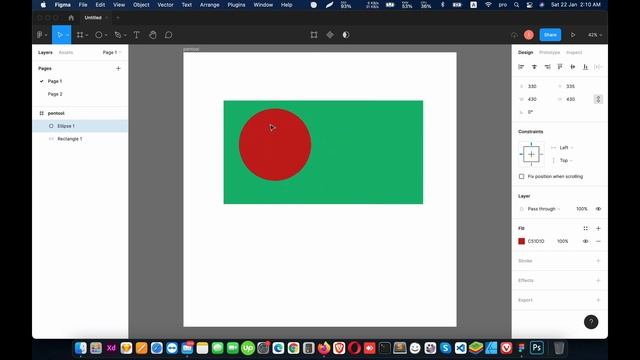Open the Pen tool dropdown arrow
This screenshot has height=360, width=640.
coord(125,36)
